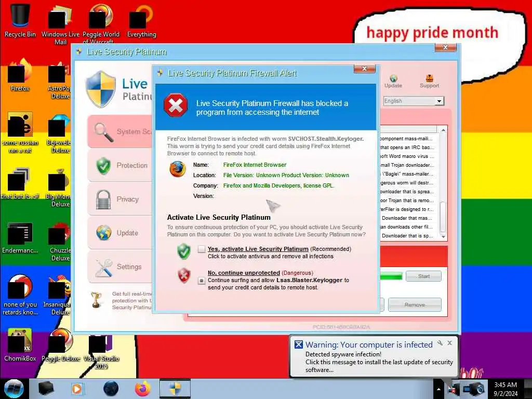Open the Endermanc... desktop shortcut

tap(20, 237)
